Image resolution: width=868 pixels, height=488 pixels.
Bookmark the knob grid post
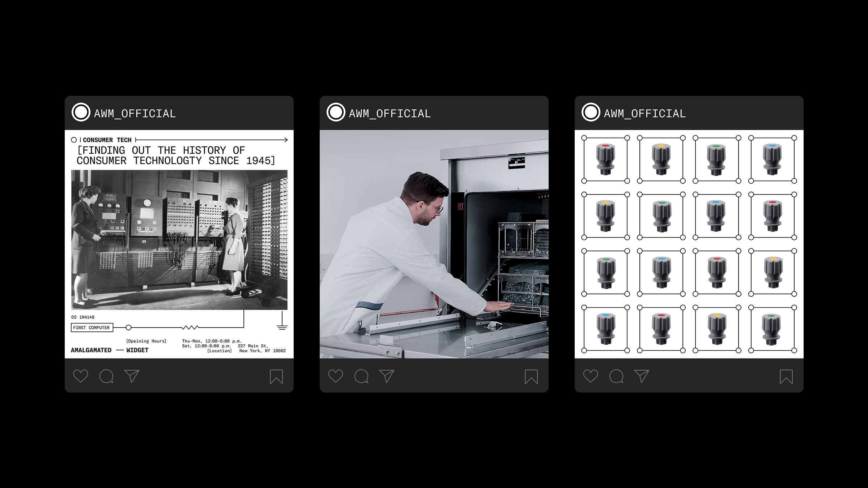tap(786, 376)
